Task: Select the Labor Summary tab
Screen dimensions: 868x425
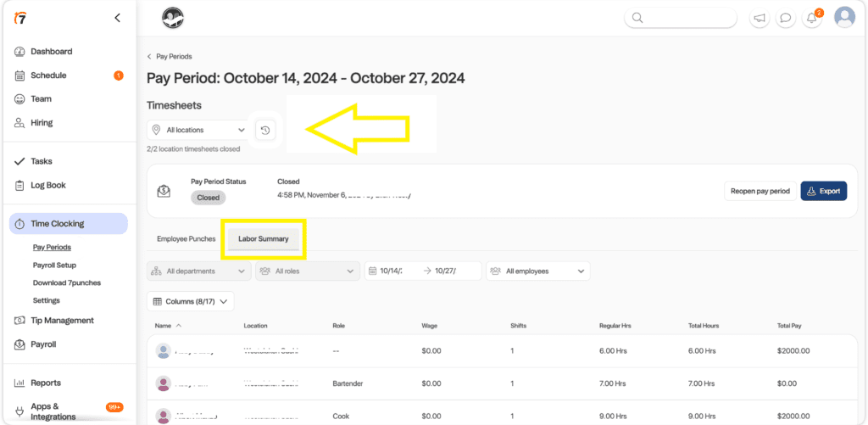Action: tap(263, 239)
